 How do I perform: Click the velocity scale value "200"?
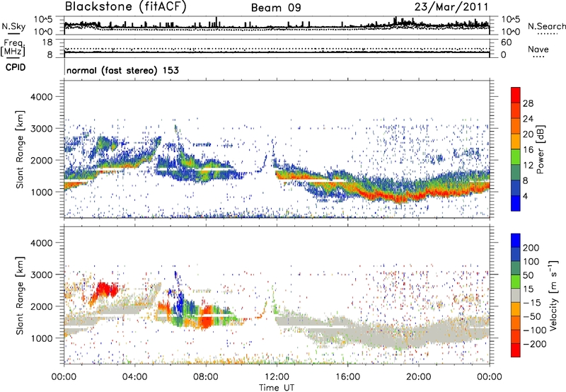coord(531,248)
